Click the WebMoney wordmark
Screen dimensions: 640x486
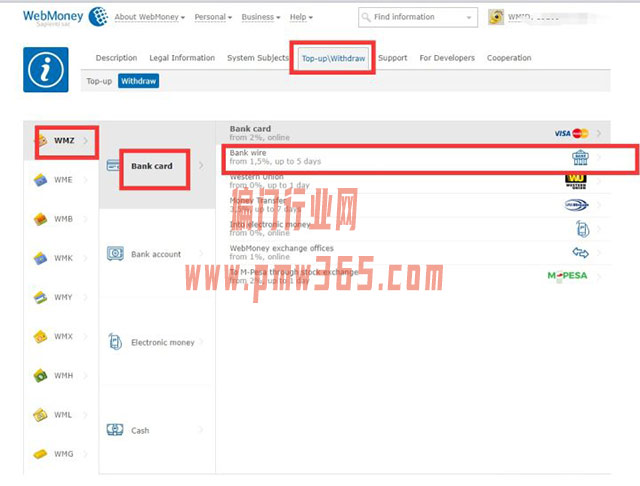point(53,16)
